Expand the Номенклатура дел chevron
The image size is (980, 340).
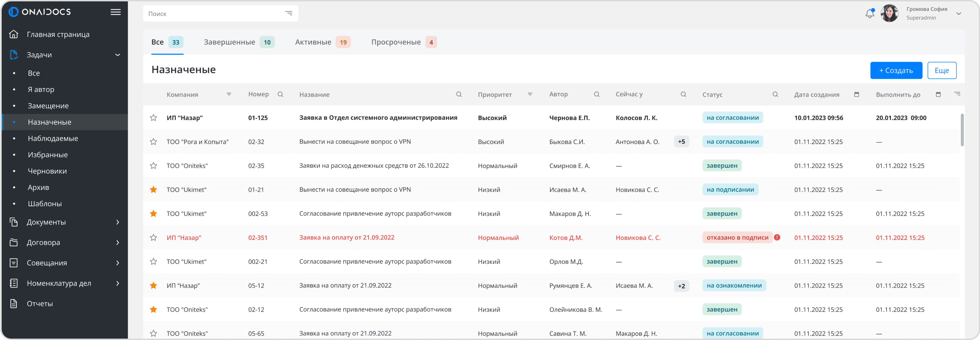click(118, 283)
